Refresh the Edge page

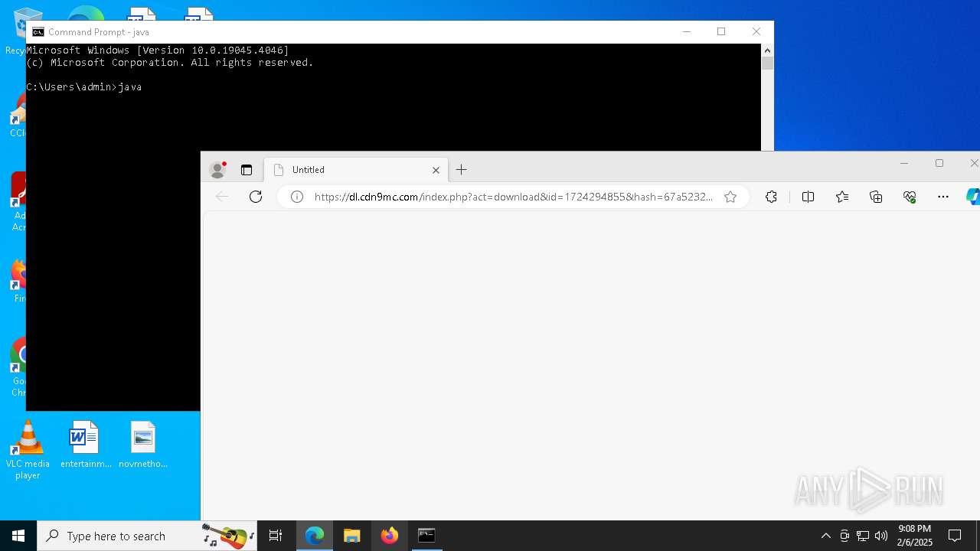point(256,197)
